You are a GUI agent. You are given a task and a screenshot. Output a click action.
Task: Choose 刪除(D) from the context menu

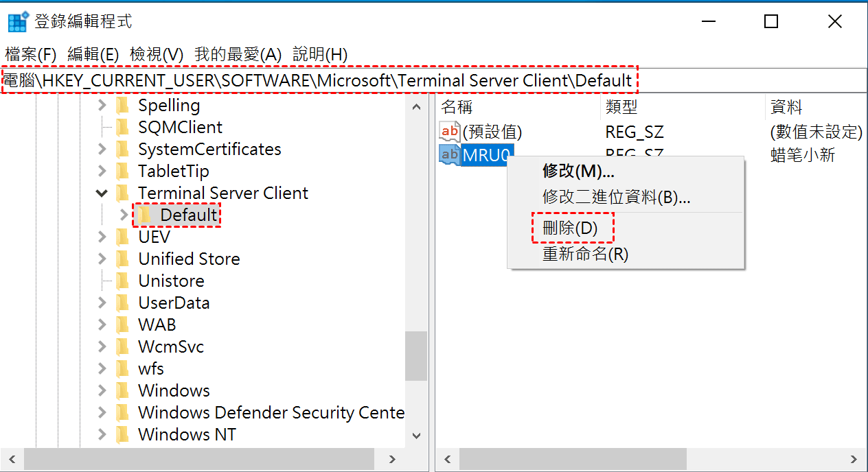[571, 228]
